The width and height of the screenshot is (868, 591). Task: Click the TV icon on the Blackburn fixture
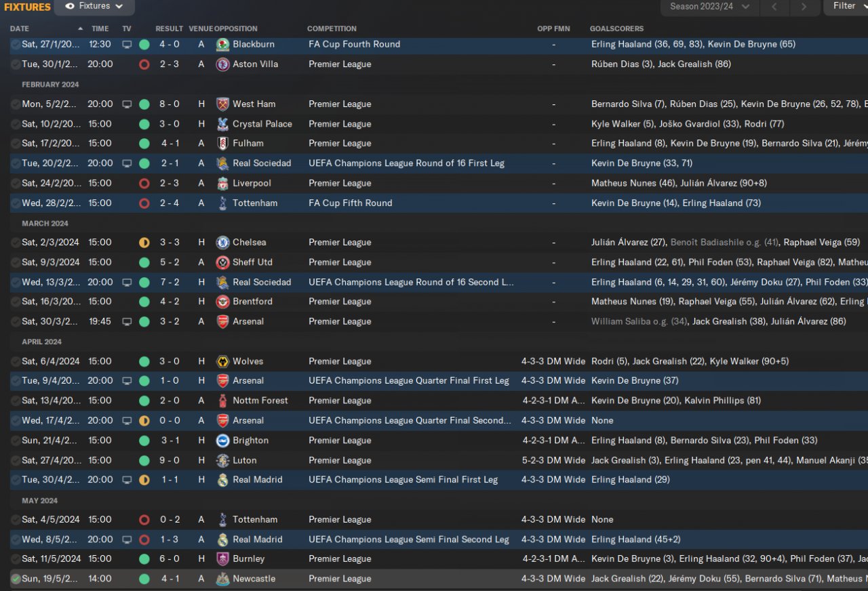click(127, 45)
